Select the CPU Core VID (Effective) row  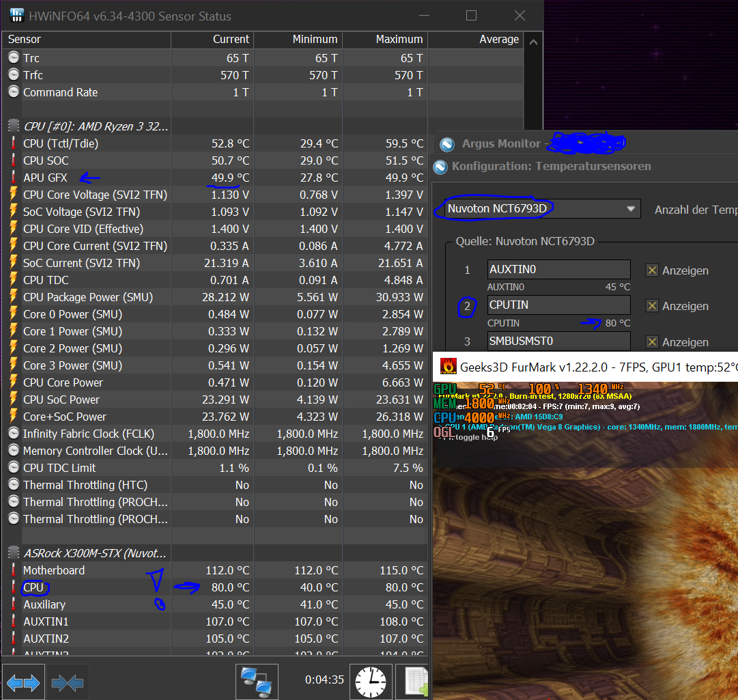(x=215, y=229)
